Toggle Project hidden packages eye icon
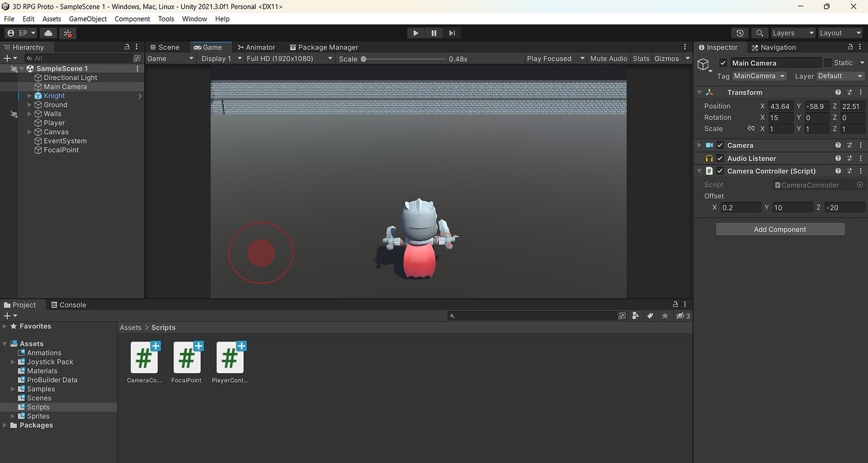The height and width of the screenshot is (463, 868). (x=682, y=316)
